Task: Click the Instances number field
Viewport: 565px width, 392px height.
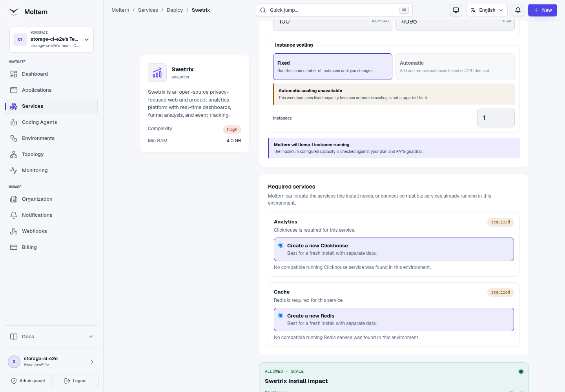Action: coord(496,118)
